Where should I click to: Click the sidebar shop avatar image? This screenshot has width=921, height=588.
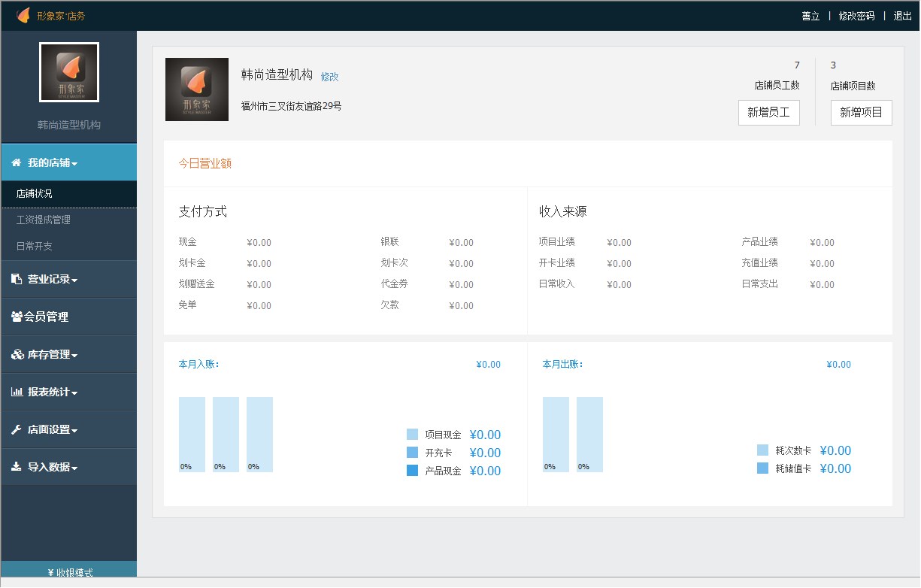[69, 72]
